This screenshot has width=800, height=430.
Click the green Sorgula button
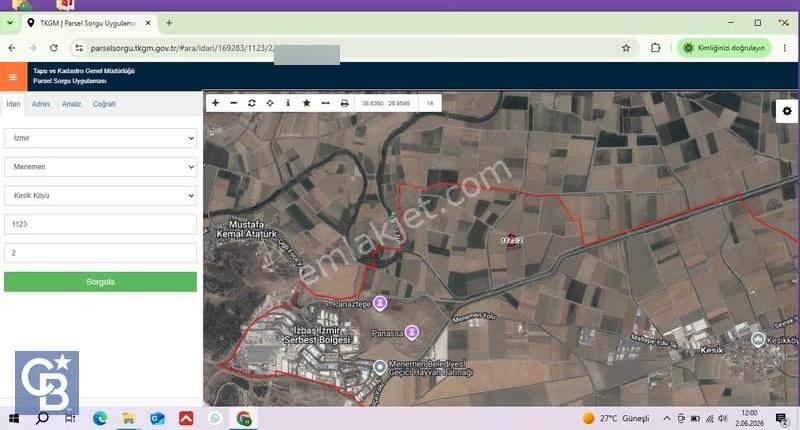click(x=100, y=282)
